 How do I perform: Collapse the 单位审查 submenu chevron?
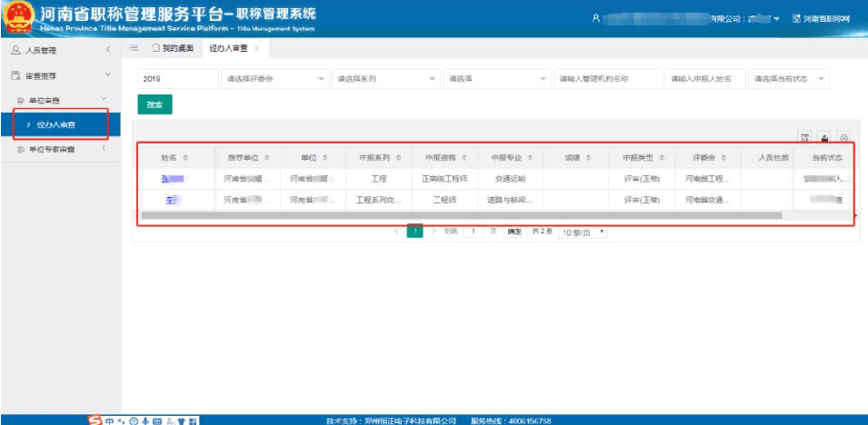click(104, 99)
